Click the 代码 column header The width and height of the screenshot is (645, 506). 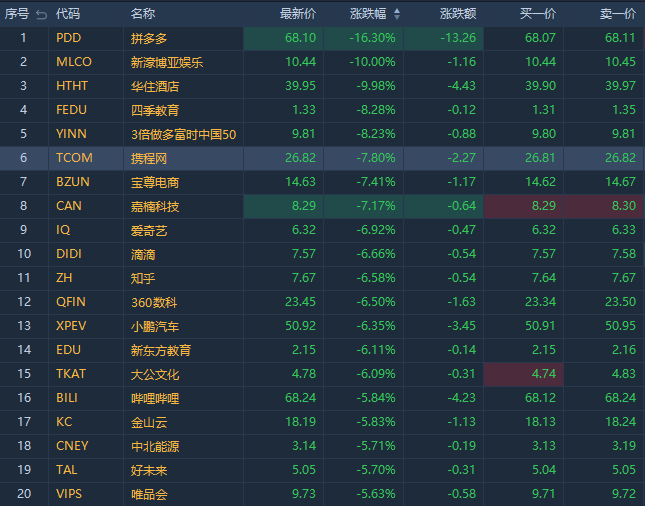68,14
